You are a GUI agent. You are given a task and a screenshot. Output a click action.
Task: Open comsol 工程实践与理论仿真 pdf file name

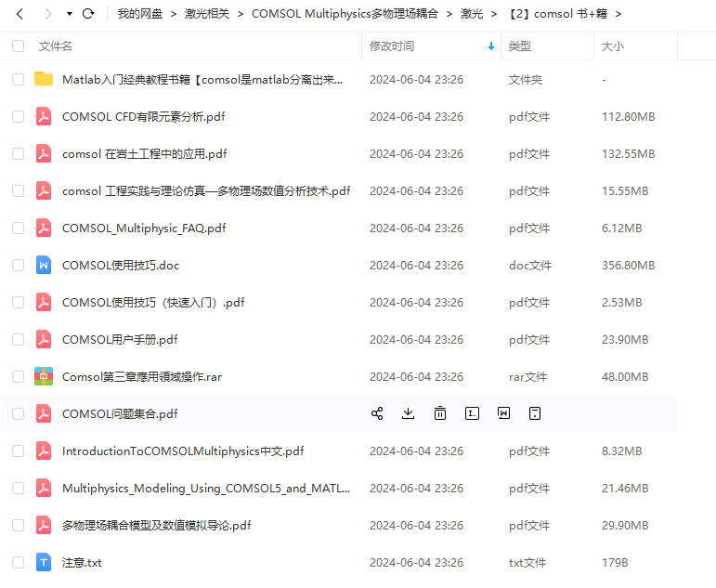pos(206,191)
